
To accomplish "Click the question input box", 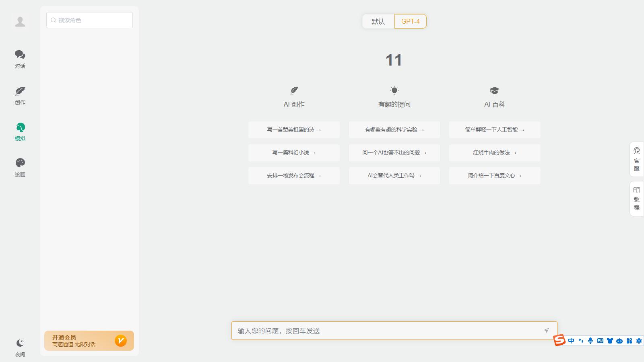I will click(386, 331).
